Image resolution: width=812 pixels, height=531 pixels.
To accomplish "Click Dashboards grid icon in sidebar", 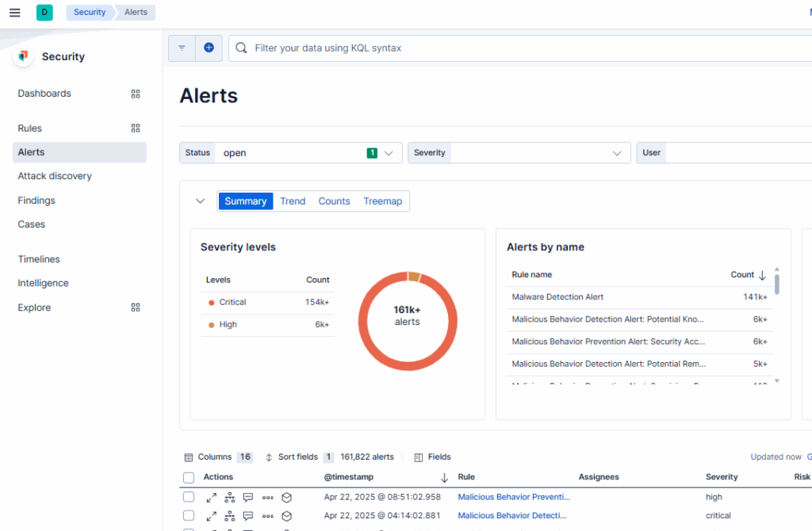I will point(136,94).
